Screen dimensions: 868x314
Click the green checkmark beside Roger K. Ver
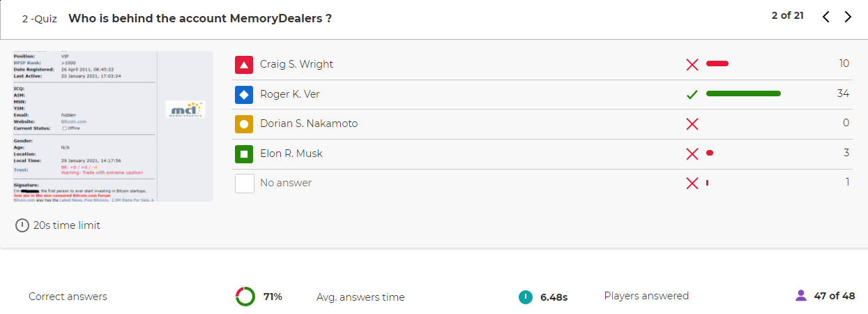click(692, 94)
